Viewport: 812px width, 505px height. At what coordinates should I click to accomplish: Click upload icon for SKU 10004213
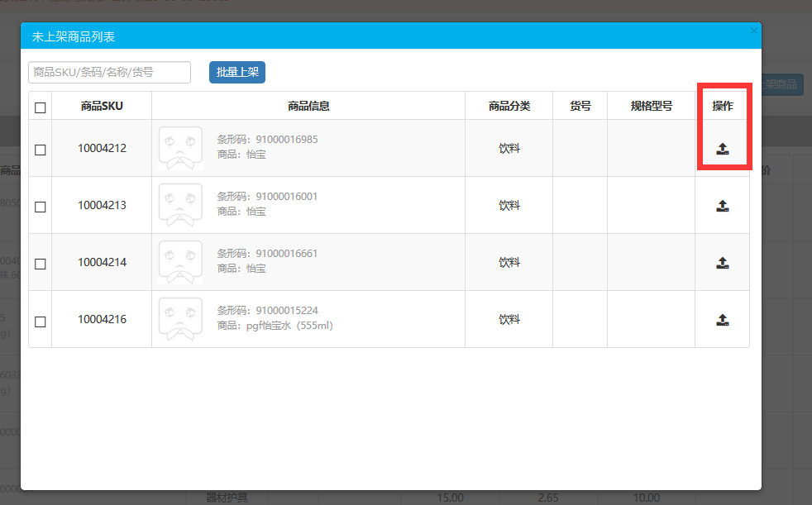[x=723, y=206]
